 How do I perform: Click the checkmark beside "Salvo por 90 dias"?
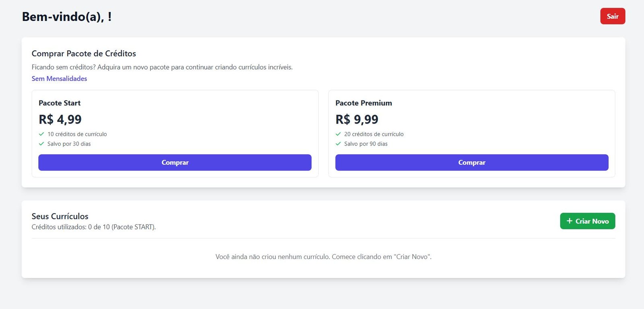338,144
